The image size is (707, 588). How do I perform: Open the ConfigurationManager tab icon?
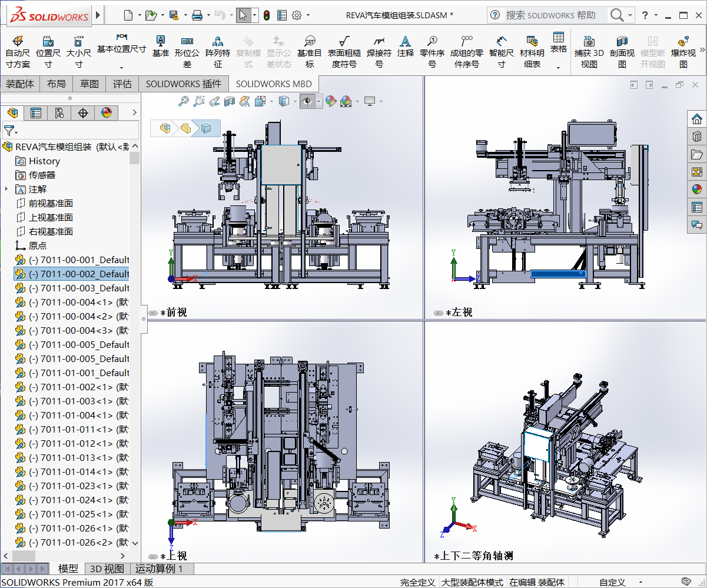(59, 112)
